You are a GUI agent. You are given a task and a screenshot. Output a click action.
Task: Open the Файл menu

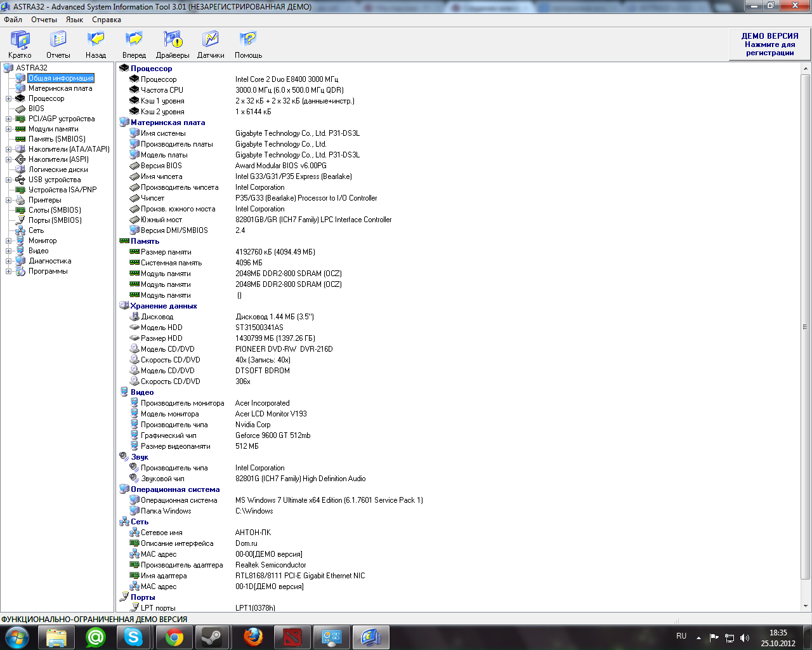(13, 20)
